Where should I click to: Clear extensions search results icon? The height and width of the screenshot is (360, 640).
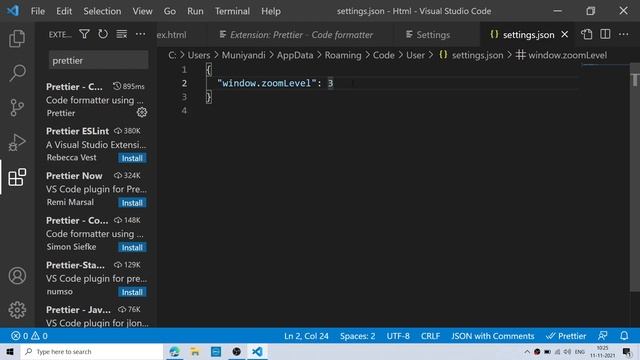(x=122, y=34)
